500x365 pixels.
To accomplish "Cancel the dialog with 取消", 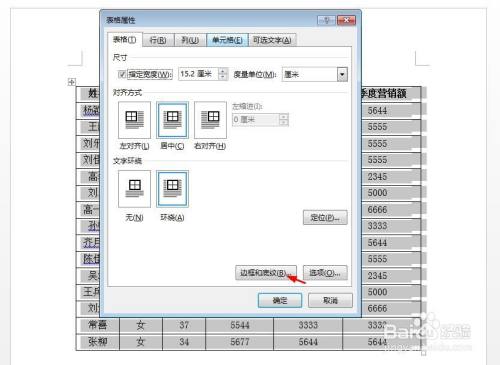I will 330,300.
